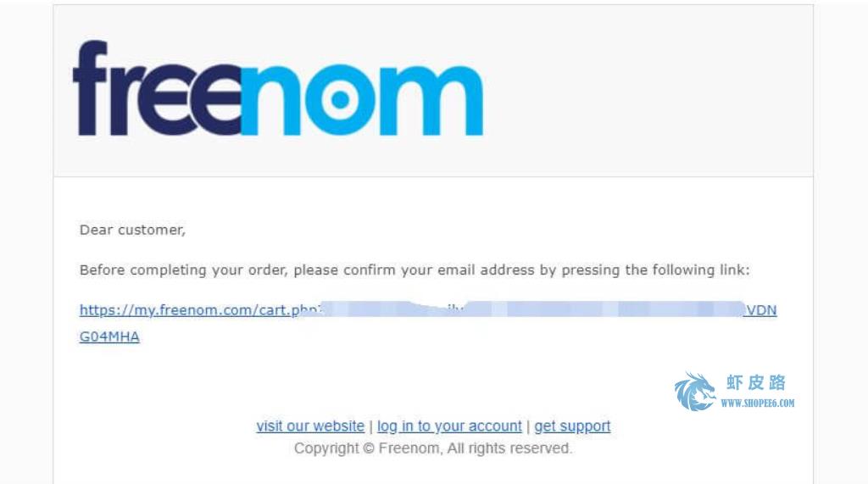Click the 'Before completing your order' sentence

(x=414, y=270)
